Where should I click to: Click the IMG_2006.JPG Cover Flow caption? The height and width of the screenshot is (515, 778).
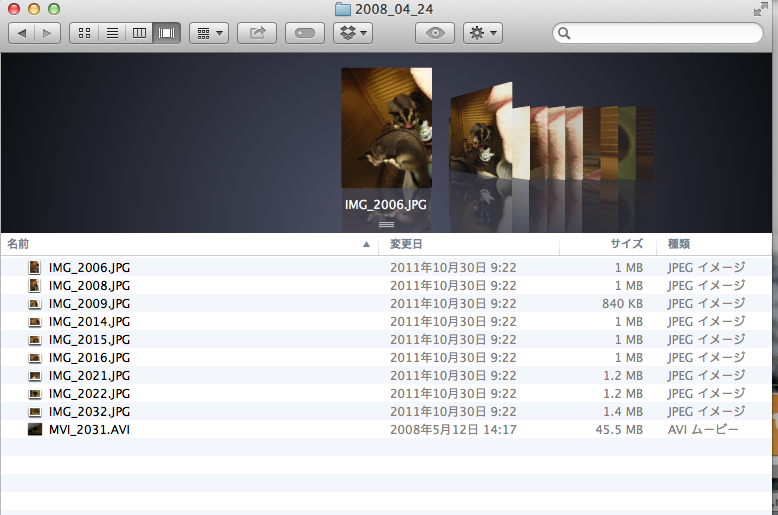[386, 205]
